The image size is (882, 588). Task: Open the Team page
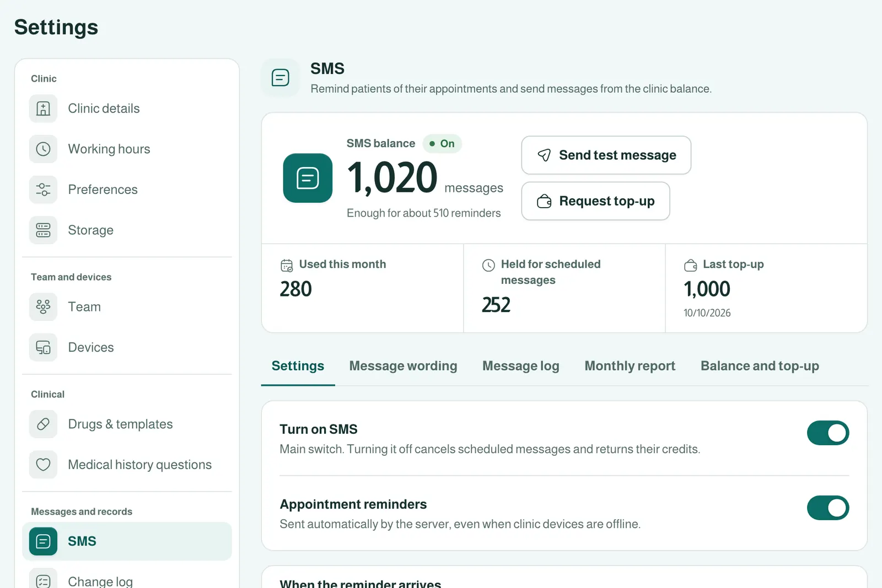pos(127,306)
